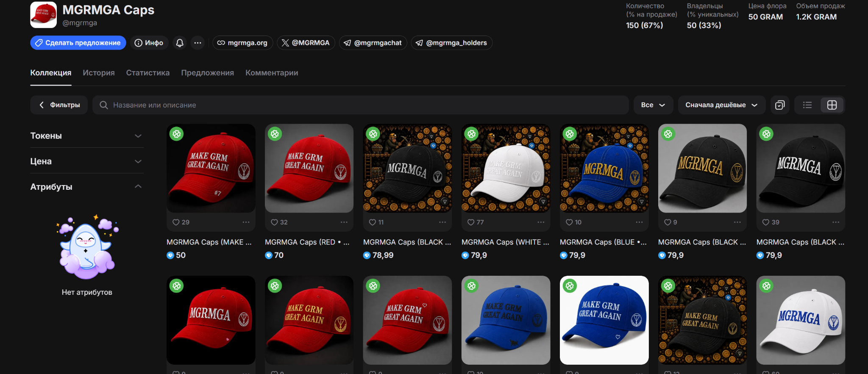Go to the Предложения tab

click(208, 73)
